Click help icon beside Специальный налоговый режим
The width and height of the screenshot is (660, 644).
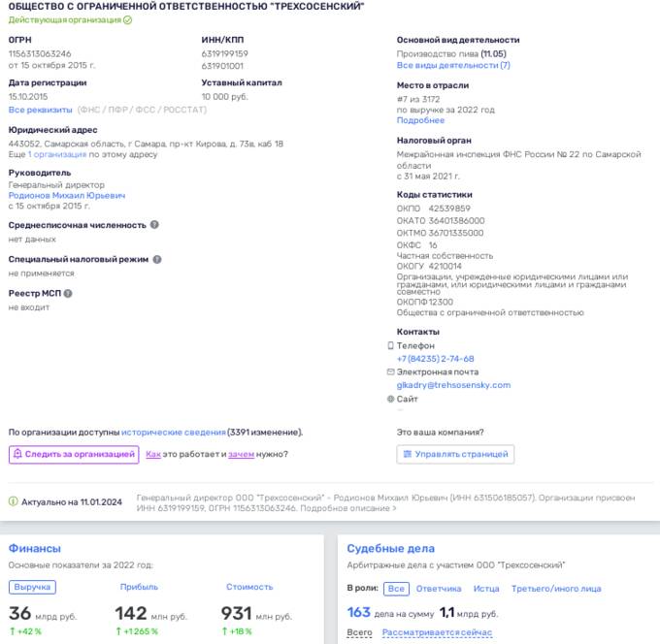[157, 259]
